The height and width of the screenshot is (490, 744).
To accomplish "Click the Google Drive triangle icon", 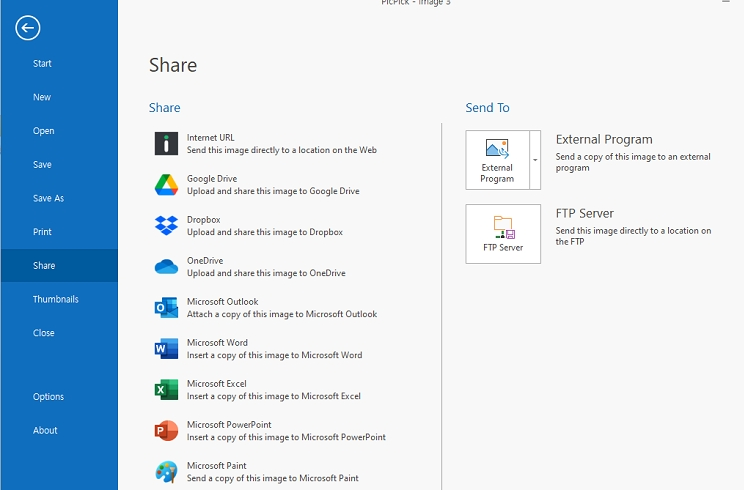I will (x=167, y=185).
